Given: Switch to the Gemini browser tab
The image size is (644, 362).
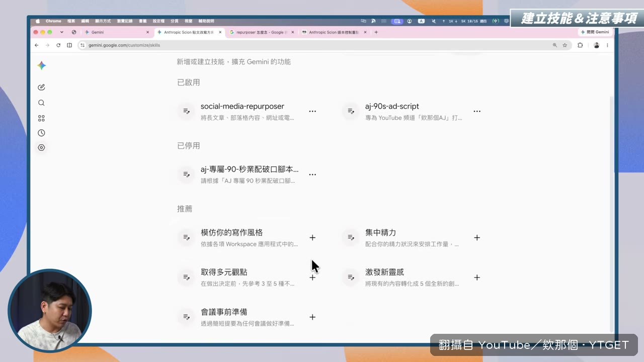Looking at the screenshot, I should pos(117,32).
